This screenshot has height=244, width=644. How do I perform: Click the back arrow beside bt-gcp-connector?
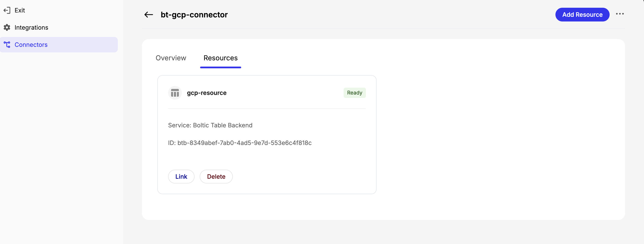(x=148, y=15)
